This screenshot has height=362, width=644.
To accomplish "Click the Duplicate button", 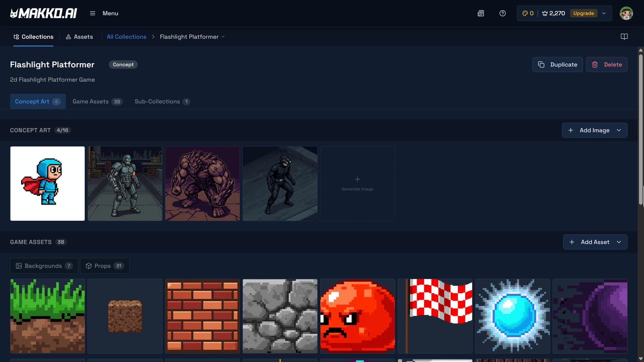I will click(557, 64).
